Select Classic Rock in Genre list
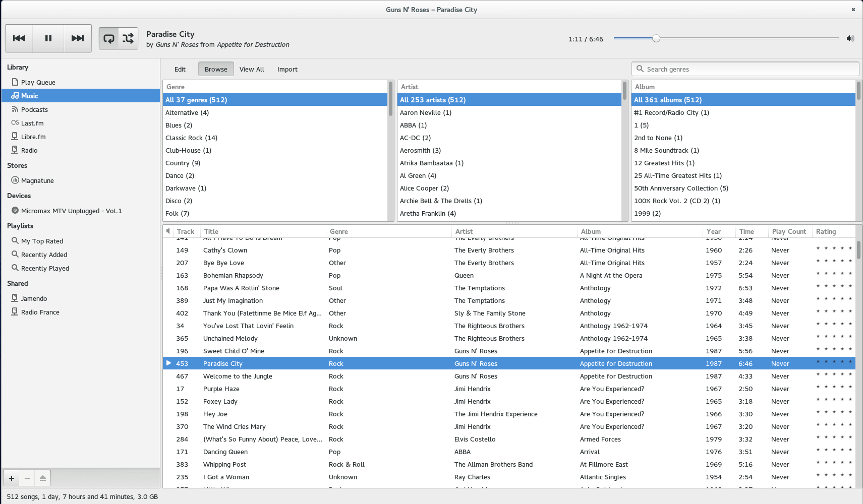 pos(191,138)
